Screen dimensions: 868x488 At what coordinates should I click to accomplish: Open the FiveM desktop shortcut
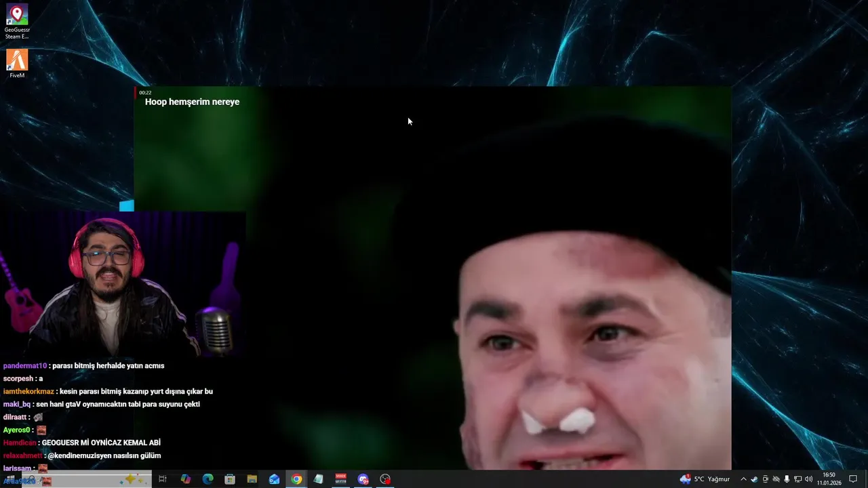(x=17, y=64)
